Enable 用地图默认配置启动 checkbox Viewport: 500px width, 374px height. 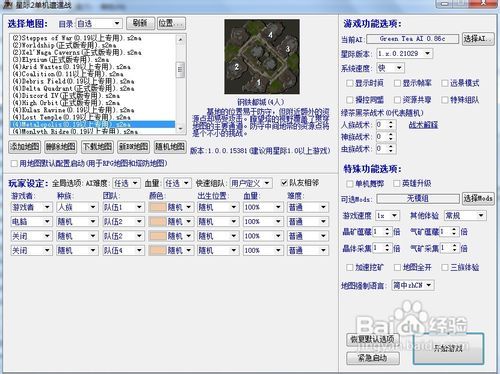(14, 163)
